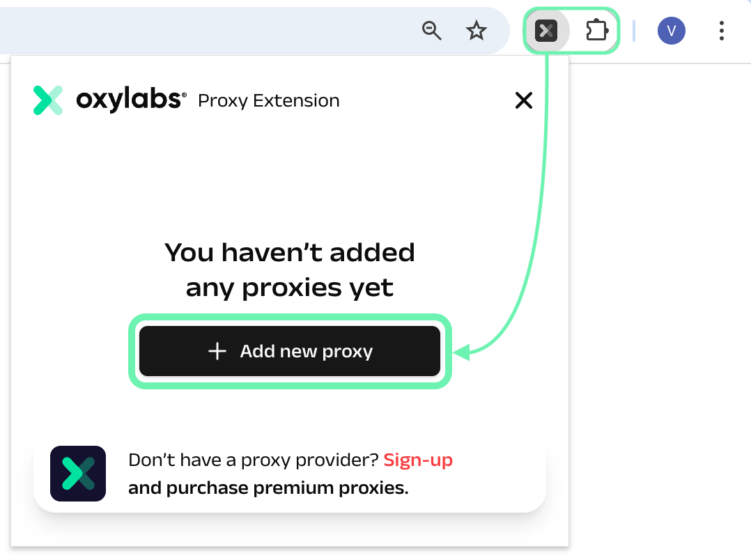Click the "Proxy Extension" label
Viewport: 751px width, 560px height.
(x=269, y=101)
